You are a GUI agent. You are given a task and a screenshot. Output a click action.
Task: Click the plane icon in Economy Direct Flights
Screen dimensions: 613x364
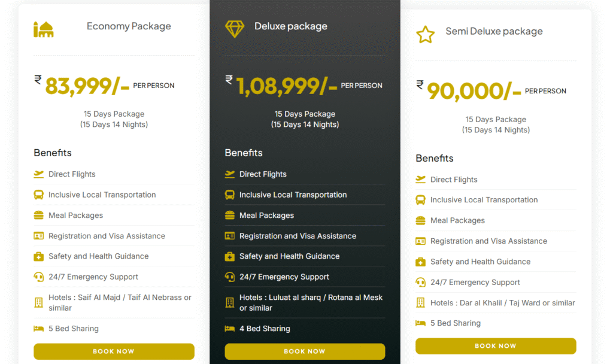point(39,174)
